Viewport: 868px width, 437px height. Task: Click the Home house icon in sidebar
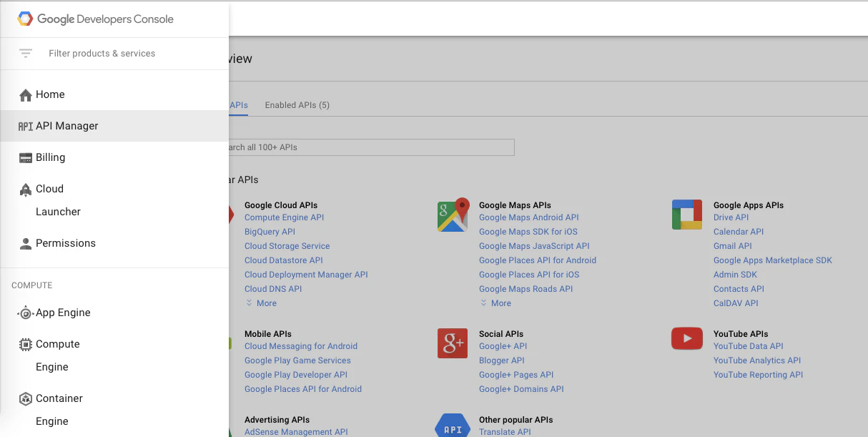[26, 94]
